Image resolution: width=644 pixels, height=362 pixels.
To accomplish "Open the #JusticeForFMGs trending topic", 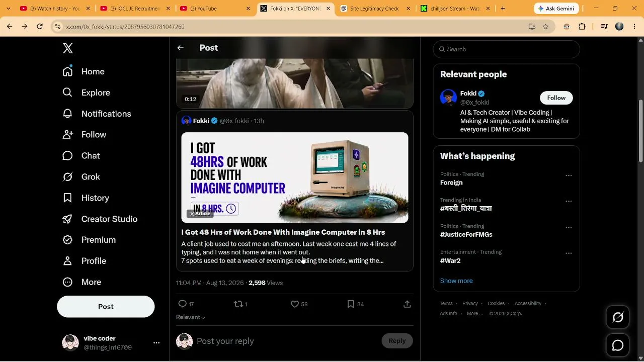I will coord(466,235).
